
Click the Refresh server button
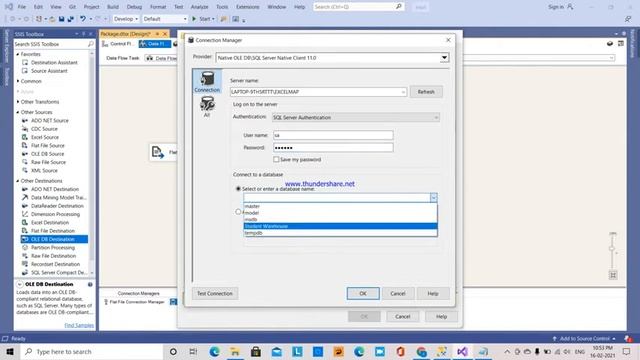click(x=426, y=92)
